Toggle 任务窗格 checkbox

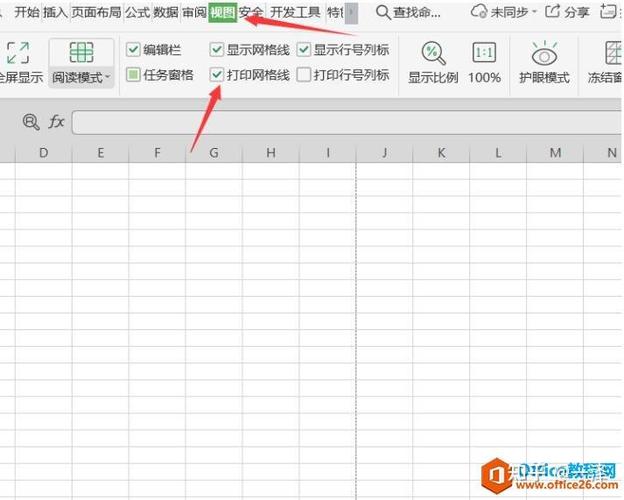(133, 75)
